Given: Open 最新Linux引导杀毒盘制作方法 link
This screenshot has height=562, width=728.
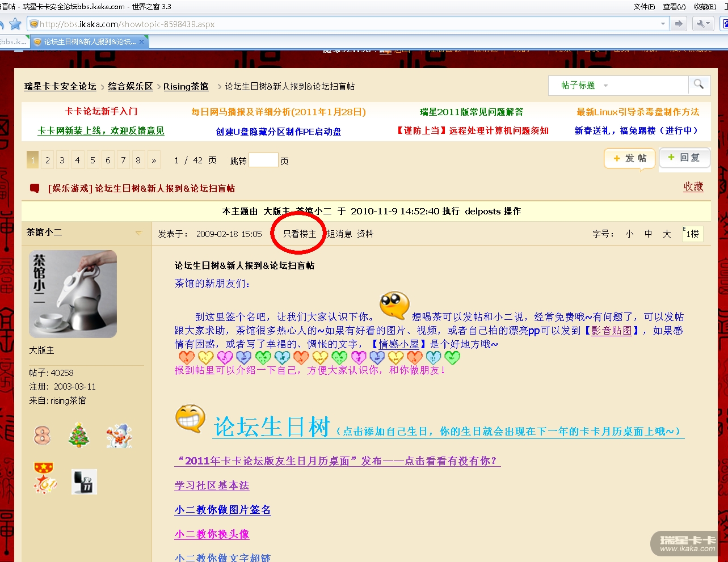Looking at the screenshot, I should (x=638, y=112).
